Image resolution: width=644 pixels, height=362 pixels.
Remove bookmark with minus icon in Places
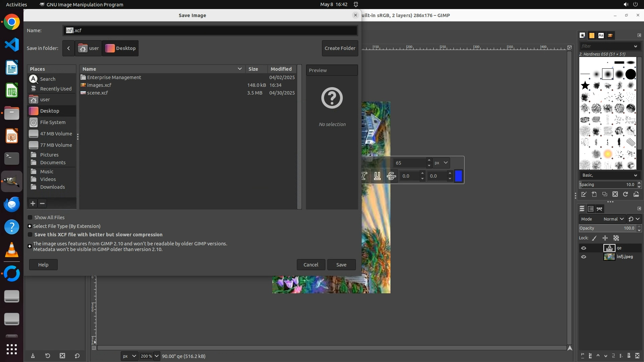[42, 203]
